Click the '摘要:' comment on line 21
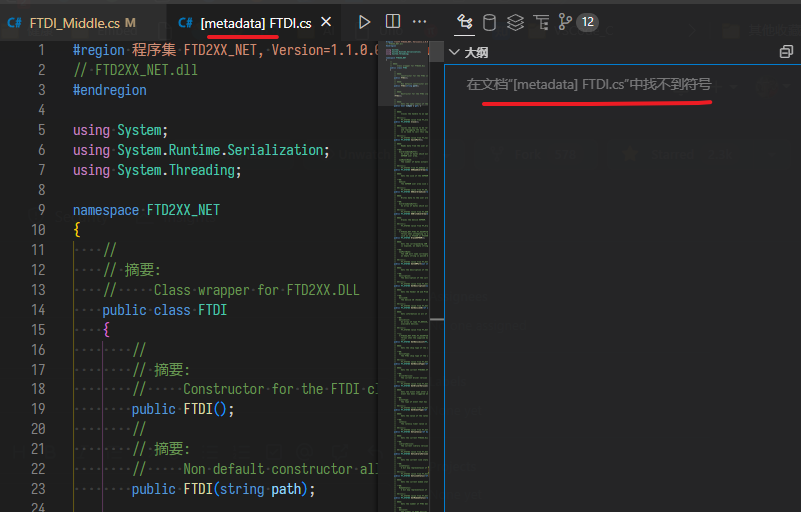This screenshot has width=801, height=512. point(172,449)
